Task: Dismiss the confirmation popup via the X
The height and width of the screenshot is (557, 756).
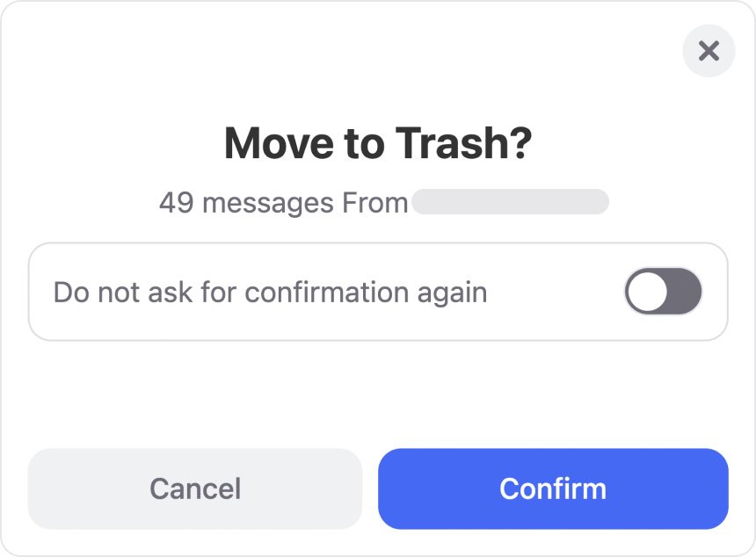Action: pyautogui.click(x=709, y=51)
